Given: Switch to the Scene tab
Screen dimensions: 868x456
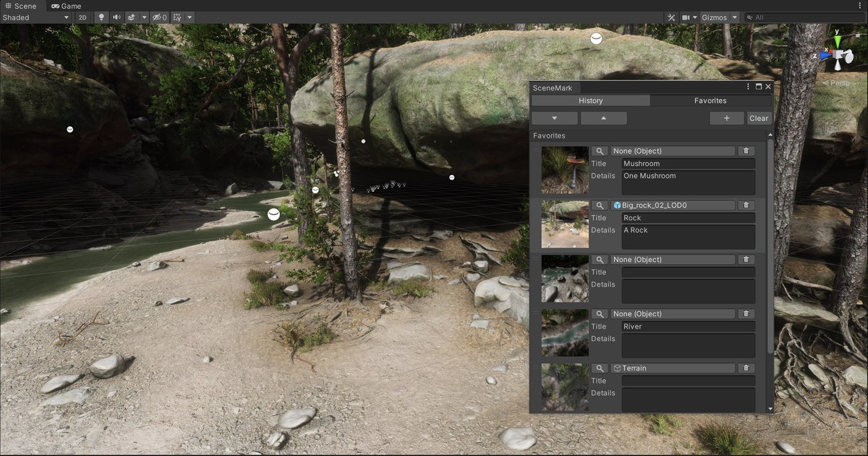Looking at the screenshot, I should [x=21, y=6].
